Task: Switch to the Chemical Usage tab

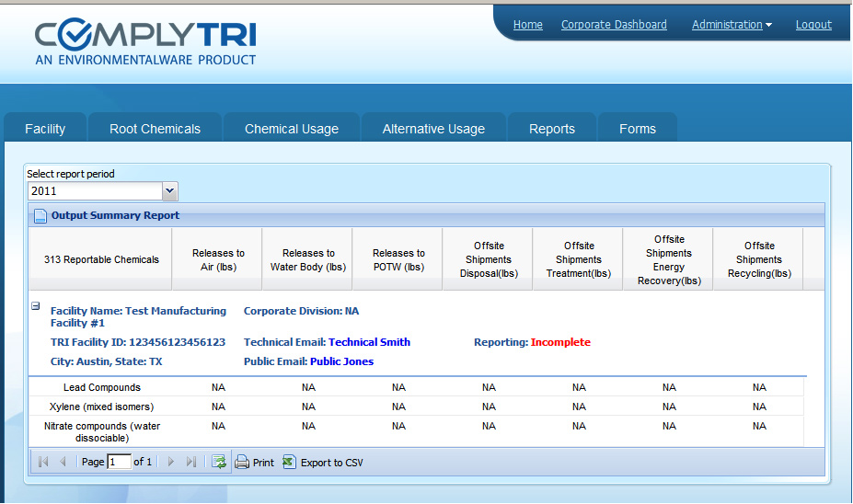Action: [292, 129]
